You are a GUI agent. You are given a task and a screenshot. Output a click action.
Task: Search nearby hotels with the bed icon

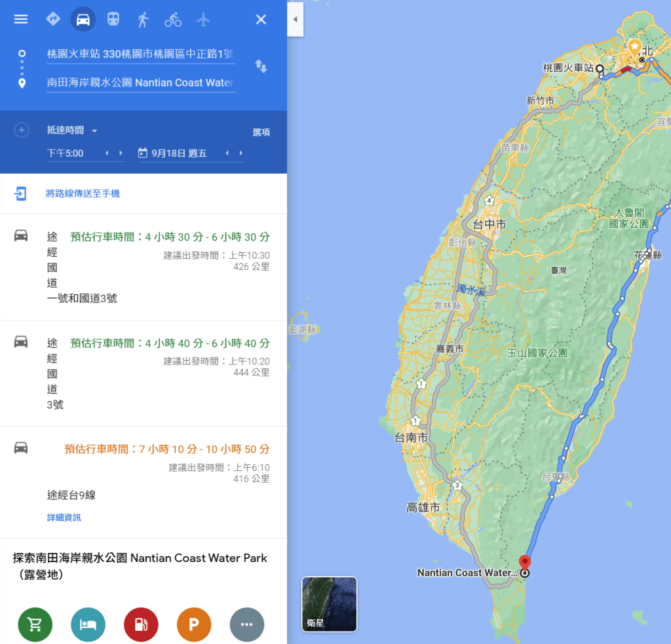click(88, 624)
